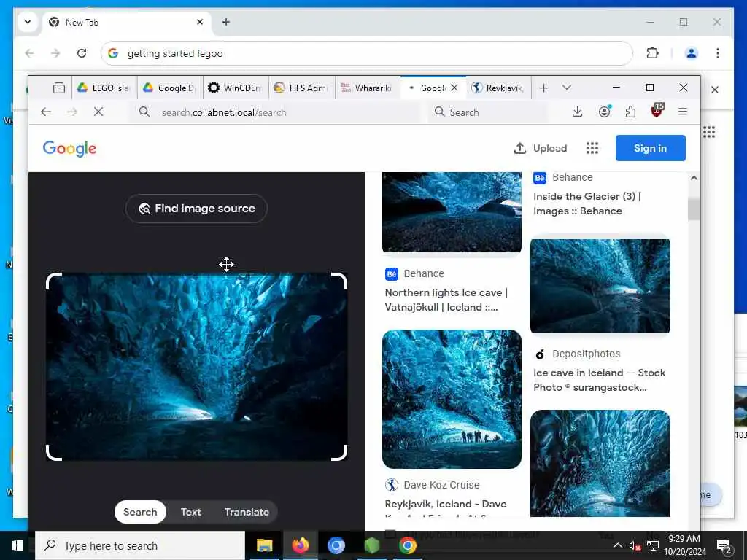Click the Google logo
Viewport: 747px width, 560px height.
[x=69, y=148]
